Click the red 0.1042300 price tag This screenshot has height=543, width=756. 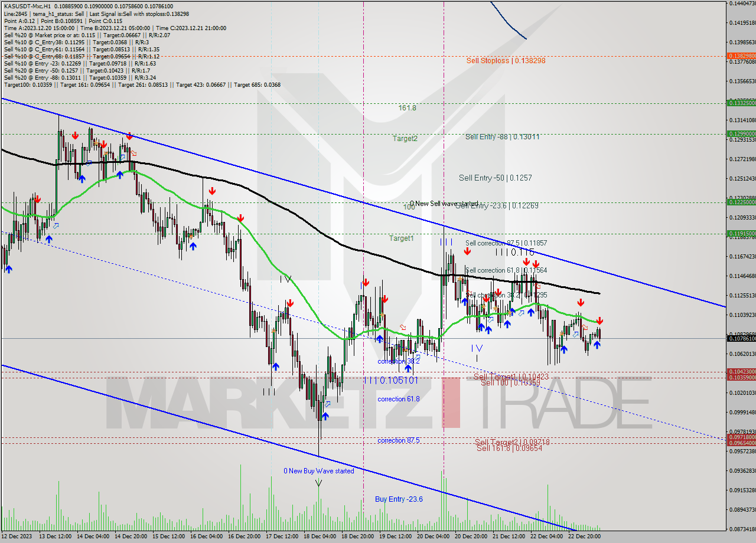741,372
